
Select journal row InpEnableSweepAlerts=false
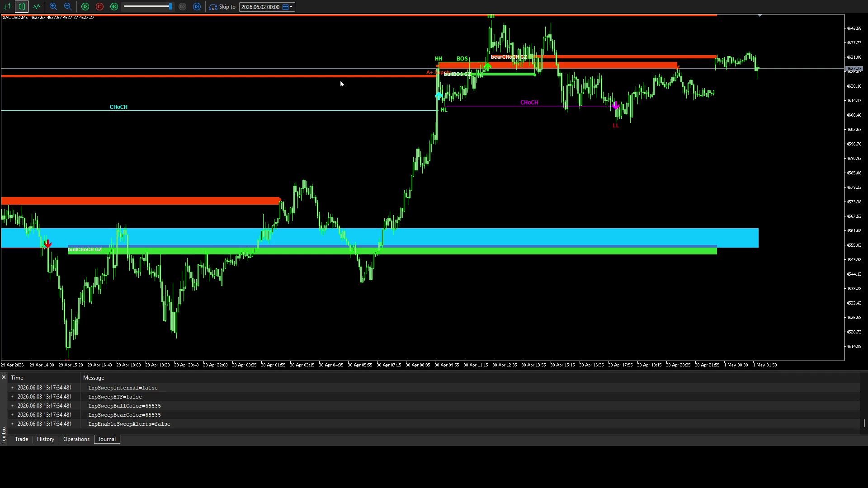click(434, 424)
